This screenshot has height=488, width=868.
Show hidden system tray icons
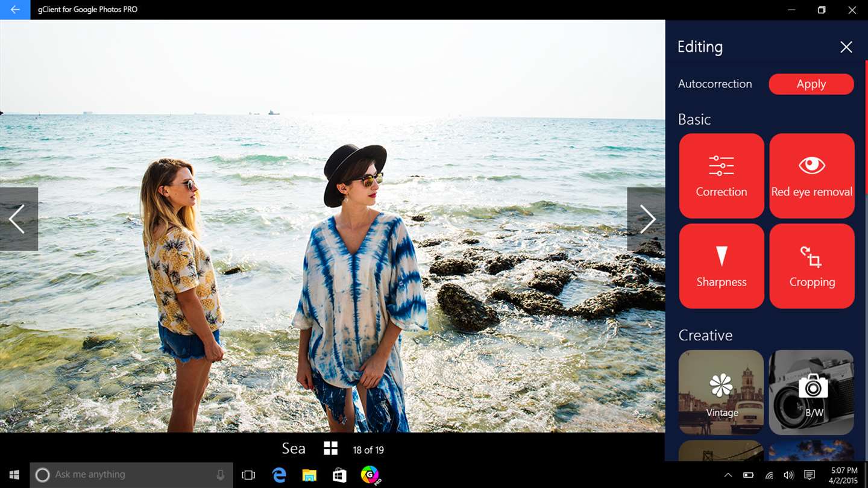click(728, 475)
